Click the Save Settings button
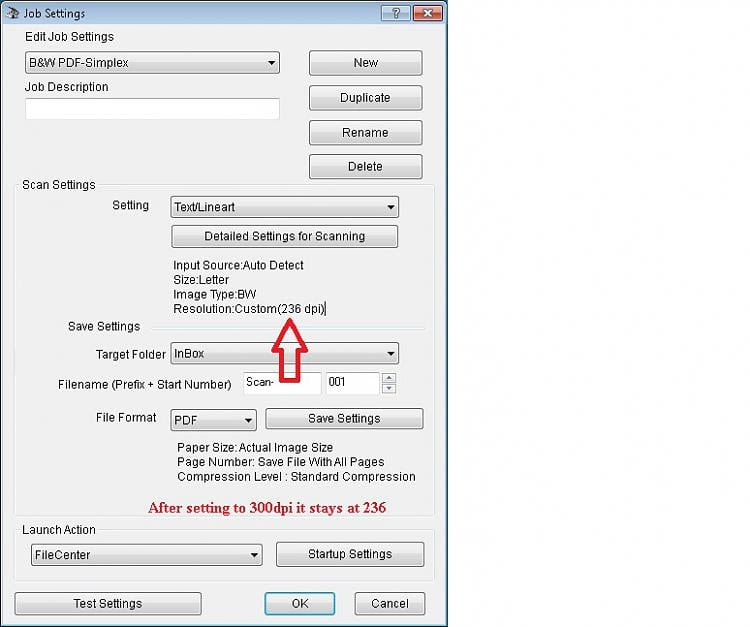750x627 pixels. [344, 418]
